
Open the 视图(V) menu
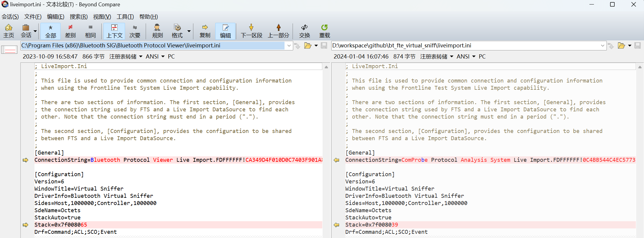point(102,17)
